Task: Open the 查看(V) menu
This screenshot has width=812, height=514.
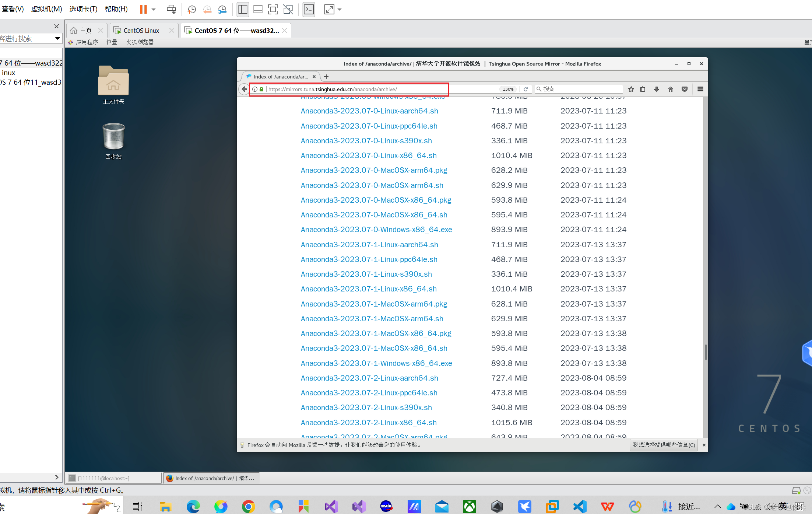Action: click(x=13, y=9)
